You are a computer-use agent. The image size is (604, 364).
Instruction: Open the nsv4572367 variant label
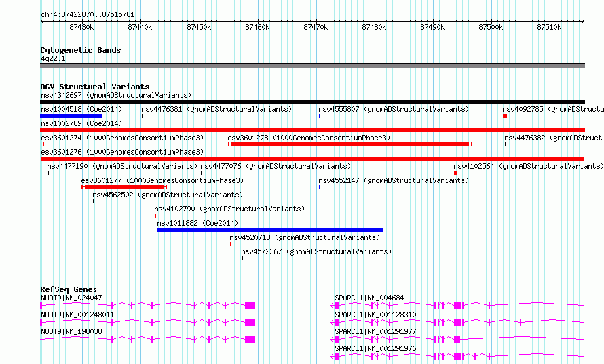pyautogui.click(x=317, y=251)
